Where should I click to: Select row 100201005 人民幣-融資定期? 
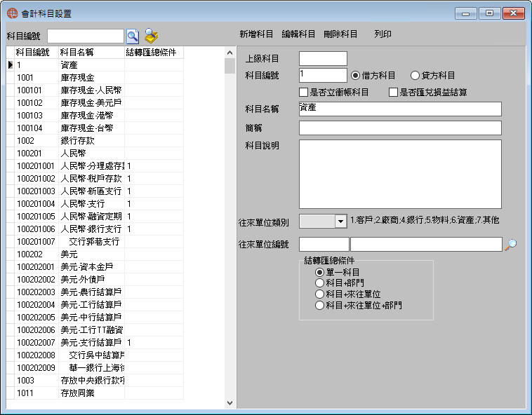click(x=95, y=216)
